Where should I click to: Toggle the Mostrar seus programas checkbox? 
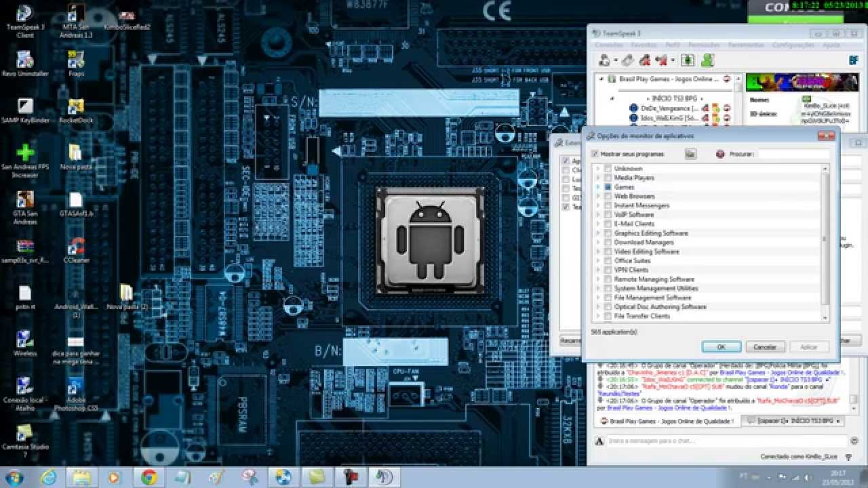click(x=595, y=154)
